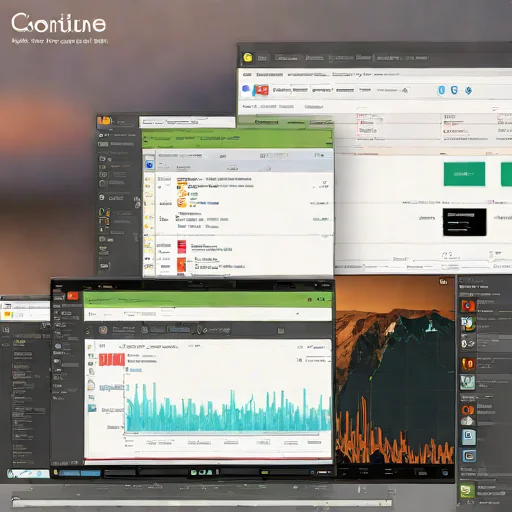Viewport: 512px width, 512px height.
Task: Click the orange app icon atop the middle window sidebar
Action: click(105, 121)
